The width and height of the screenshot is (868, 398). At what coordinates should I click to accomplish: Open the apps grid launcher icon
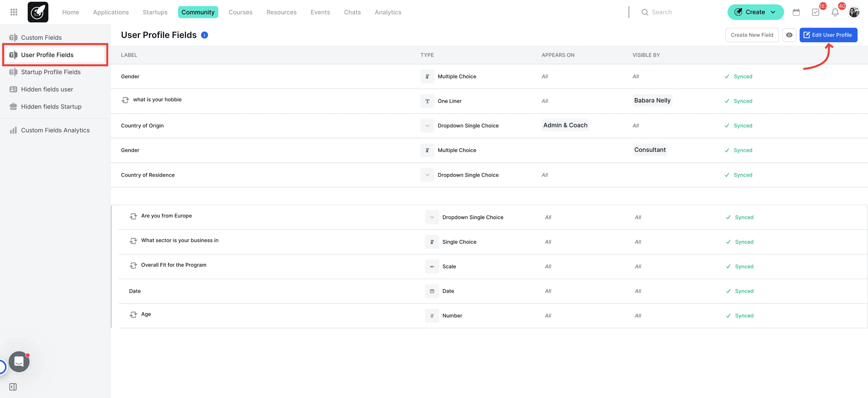pyautogui.click(x=14, y=12)
